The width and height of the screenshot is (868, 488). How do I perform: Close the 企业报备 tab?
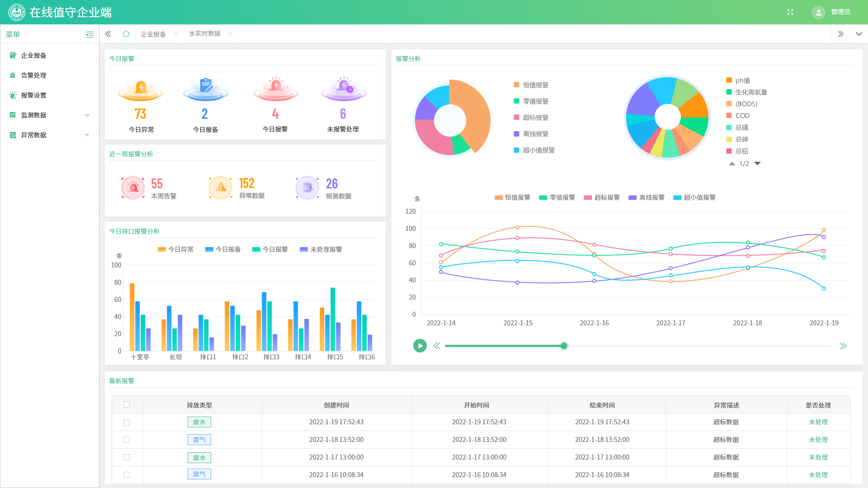pyautogui.click(x=175, y=34)
